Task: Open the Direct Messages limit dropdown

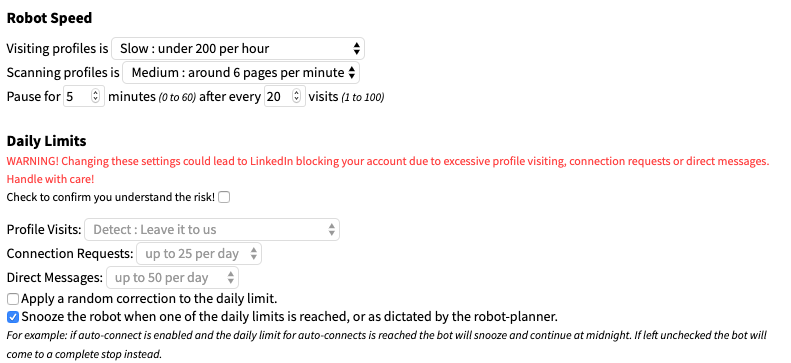Action: [x=172, y=278]
